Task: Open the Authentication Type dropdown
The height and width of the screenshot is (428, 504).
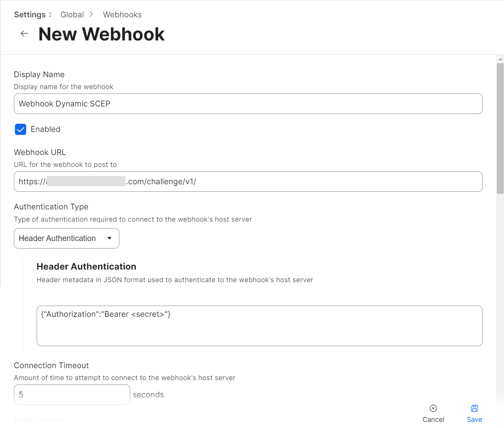Action: [66, 238]
